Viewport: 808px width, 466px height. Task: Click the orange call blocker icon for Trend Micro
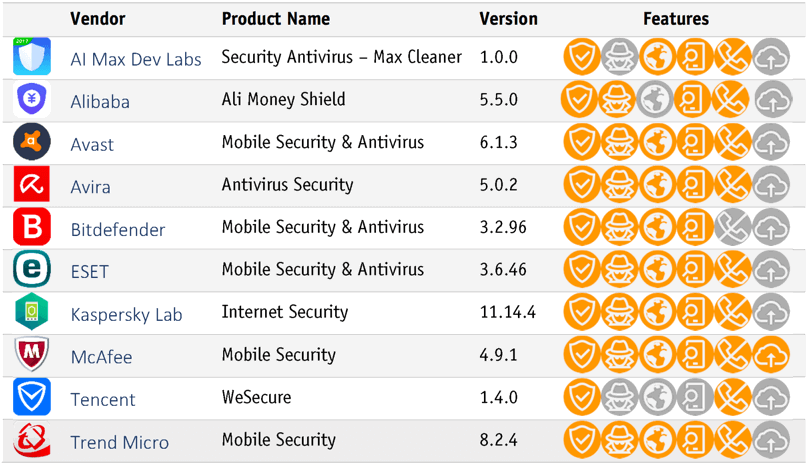tap(733, 441)
